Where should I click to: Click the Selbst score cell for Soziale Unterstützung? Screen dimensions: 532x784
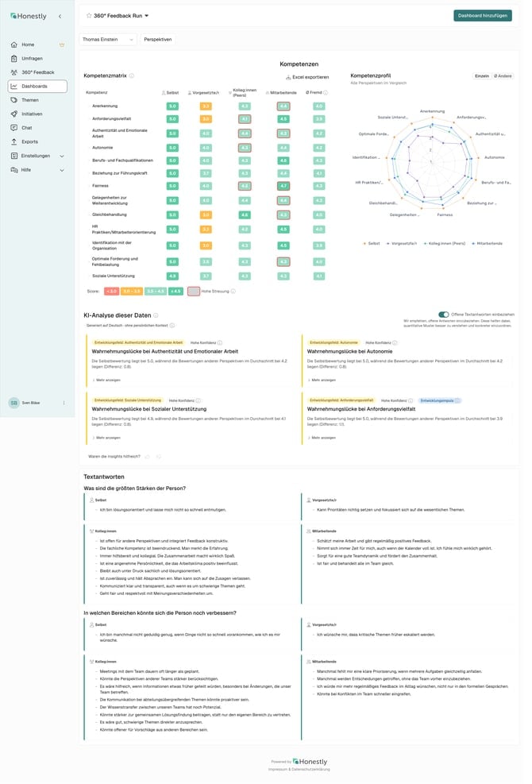[x=172, y=276]
